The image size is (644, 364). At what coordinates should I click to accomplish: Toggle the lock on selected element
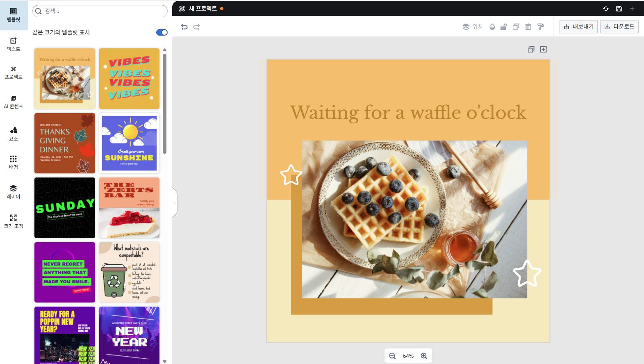tap(504, 27)
